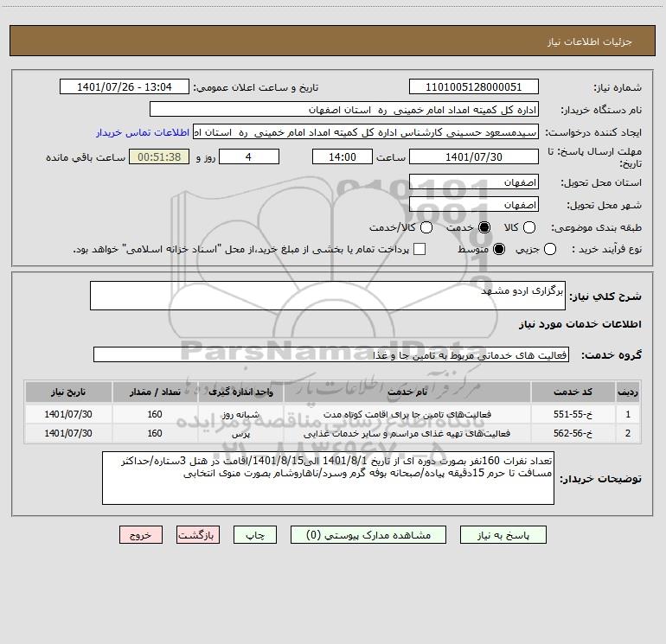The image size is (666, 644).
Task: Click the شبانه روز unit cell
Action: (x=240, y=414)
